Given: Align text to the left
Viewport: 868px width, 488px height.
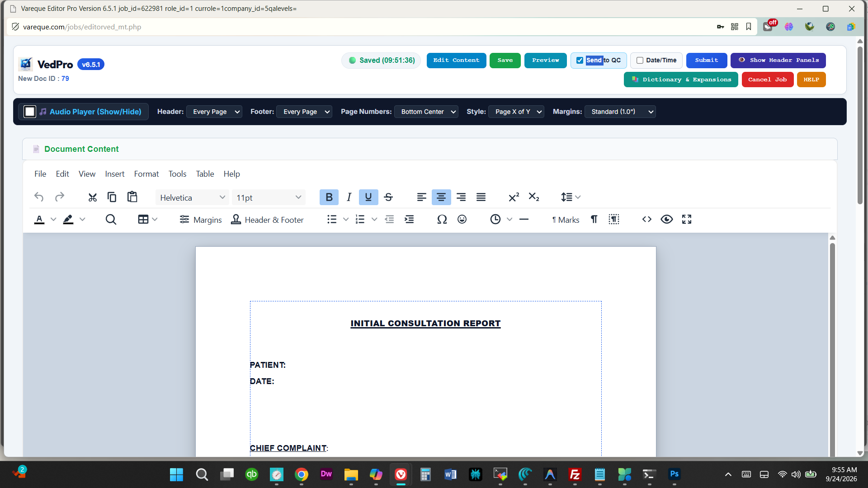Looking at the screenshot, I should click(421, 197).
